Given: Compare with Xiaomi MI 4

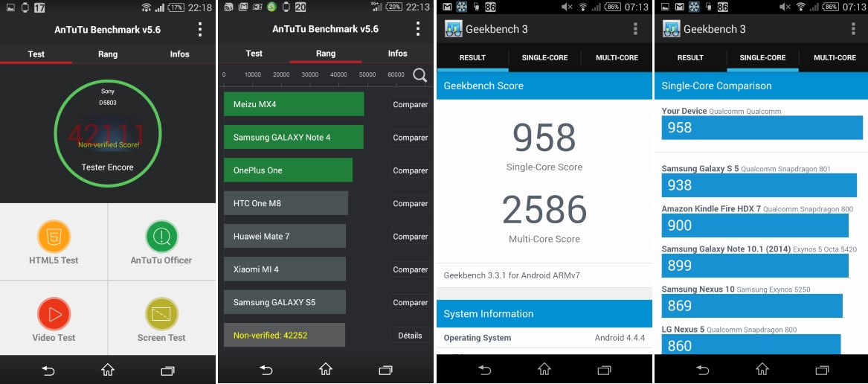Looking at the screenshot, I should [x=410, y=269].
